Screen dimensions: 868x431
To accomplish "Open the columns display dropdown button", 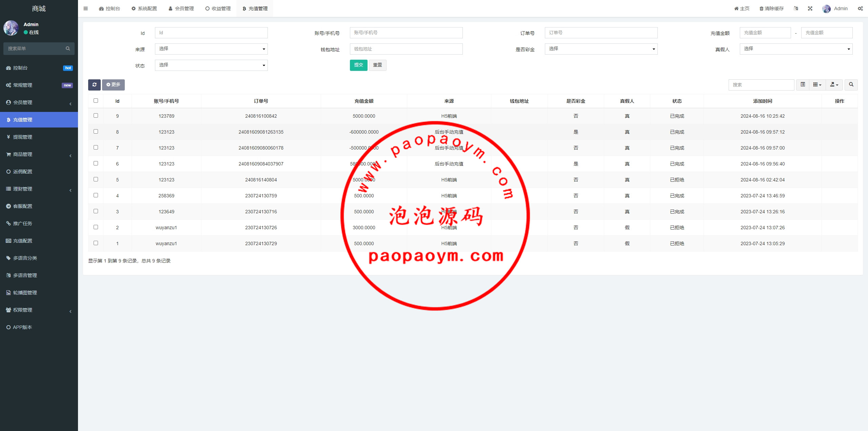I will click(817, 85).
